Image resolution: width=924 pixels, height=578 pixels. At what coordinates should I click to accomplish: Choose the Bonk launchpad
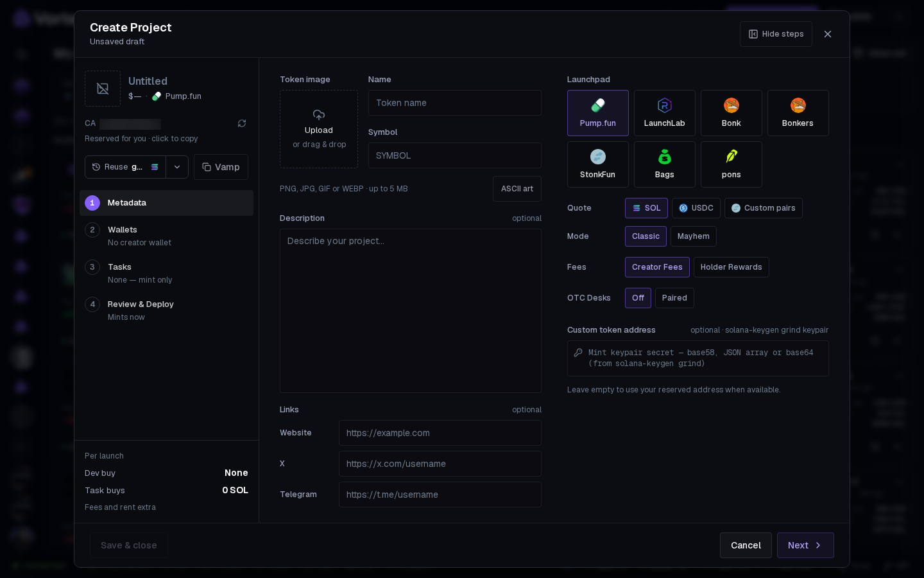pyautogui.click(x=731, y=113)
